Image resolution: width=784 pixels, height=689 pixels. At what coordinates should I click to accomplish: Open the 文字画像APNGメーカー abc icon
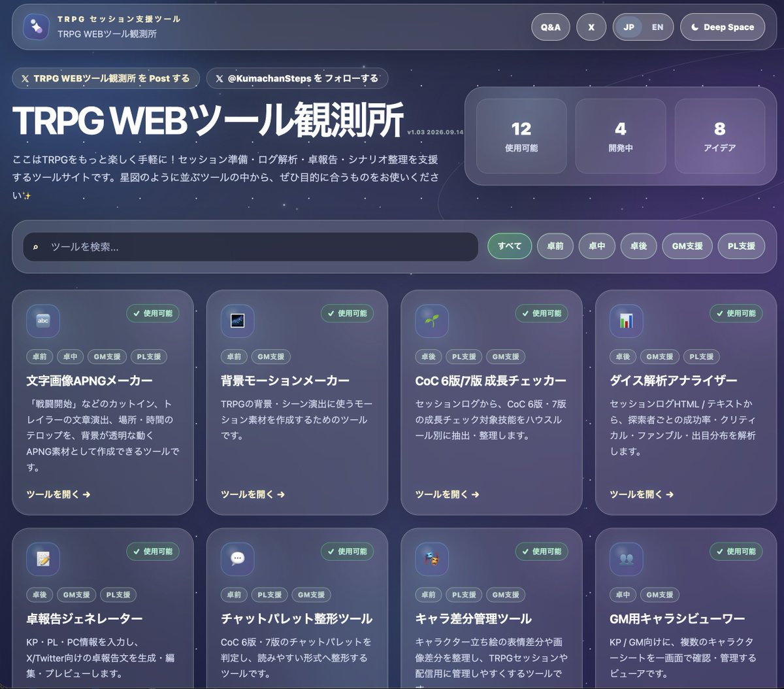(x=43, y=321)
